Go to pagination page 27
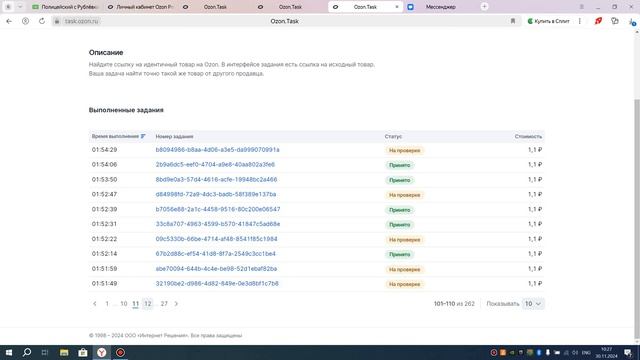This screenshot has width=640, height=360. (x=164, y=304)
